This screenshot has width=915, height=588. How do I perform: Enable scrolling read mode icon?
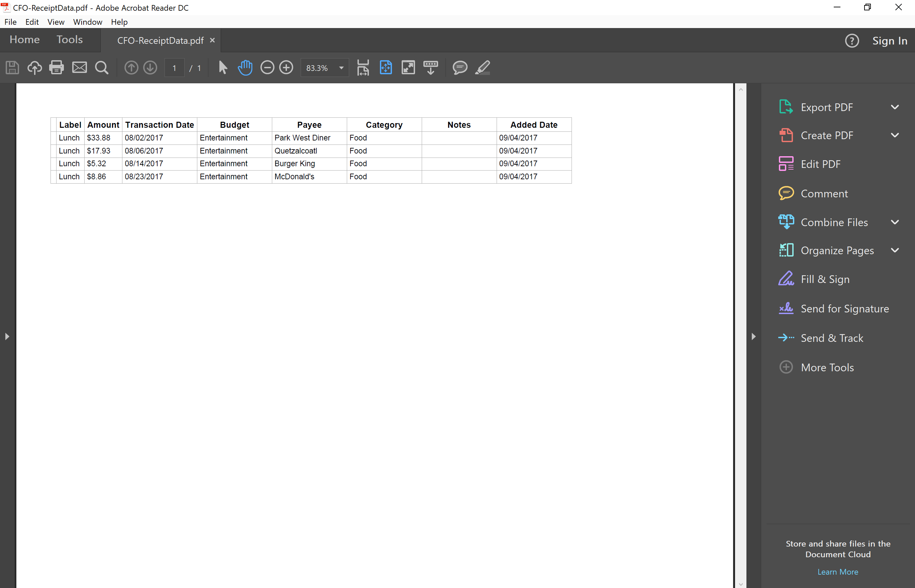click(431, 68)
